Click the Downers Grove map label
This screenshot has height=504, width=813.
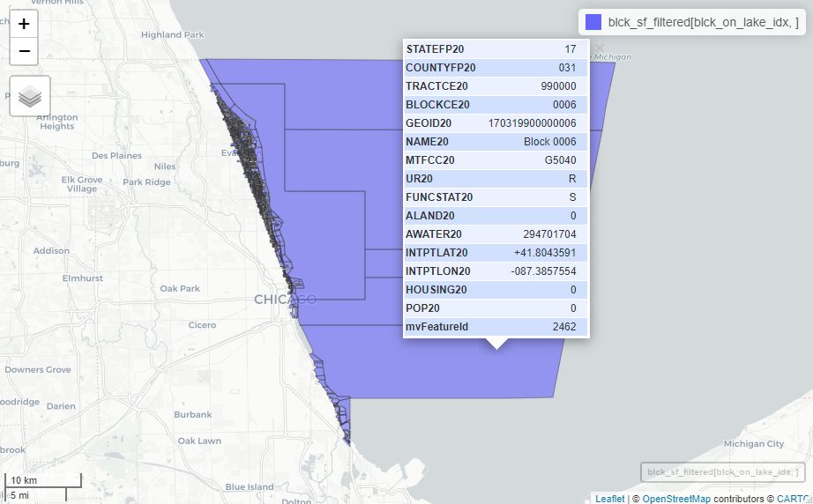[x=37, y=369]
